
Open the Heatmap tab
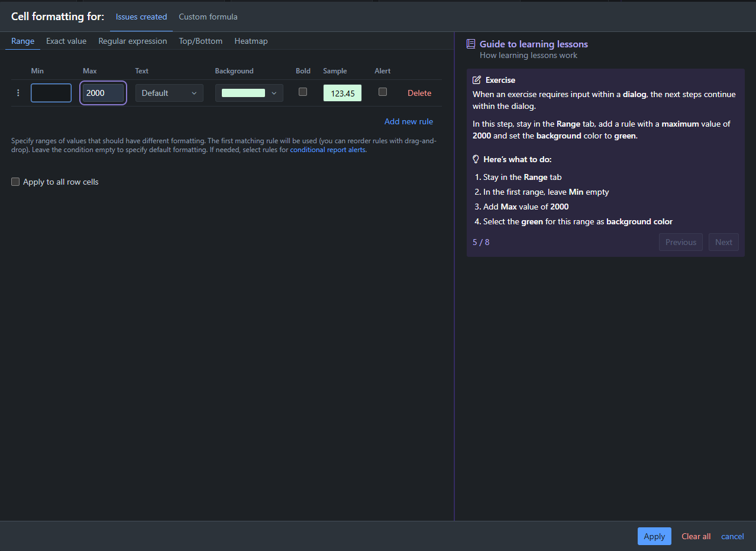pos(251,41)
